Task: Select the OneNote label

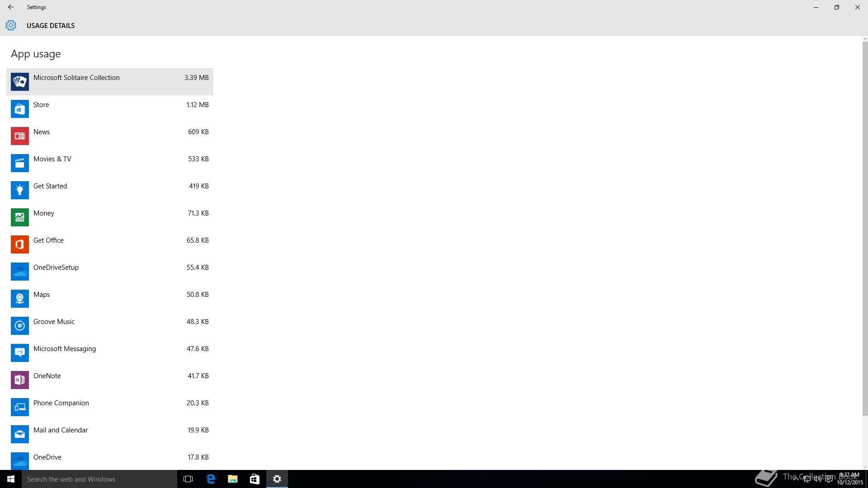Action: tap(47, 376)
